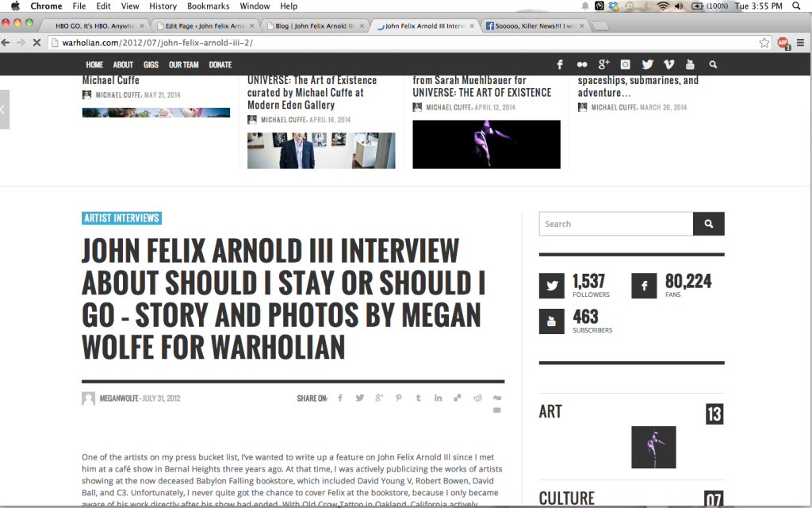This screenshot has width=812, height=508.
Task: Open the Michael Cuffe post title
Action: [111, 80]
